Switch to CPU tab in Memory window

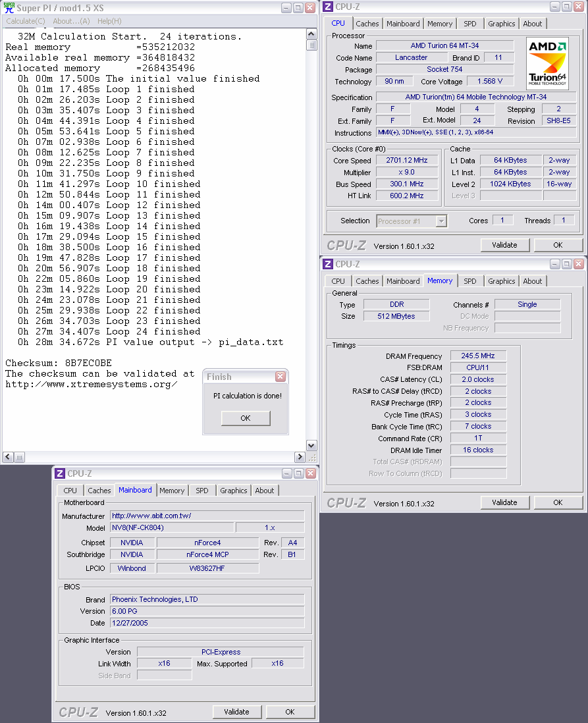(x=338, y=281)
